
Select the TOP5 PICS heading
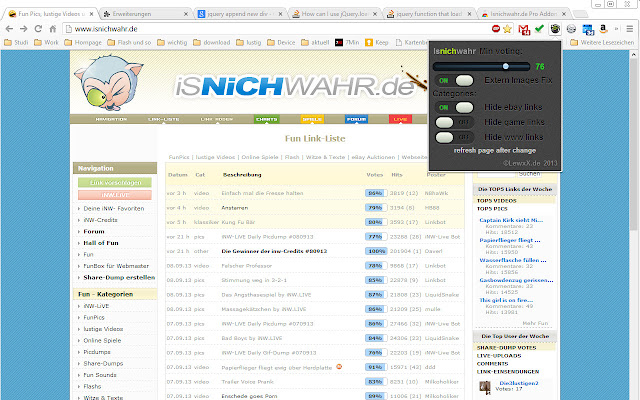[x=492, y=209]
